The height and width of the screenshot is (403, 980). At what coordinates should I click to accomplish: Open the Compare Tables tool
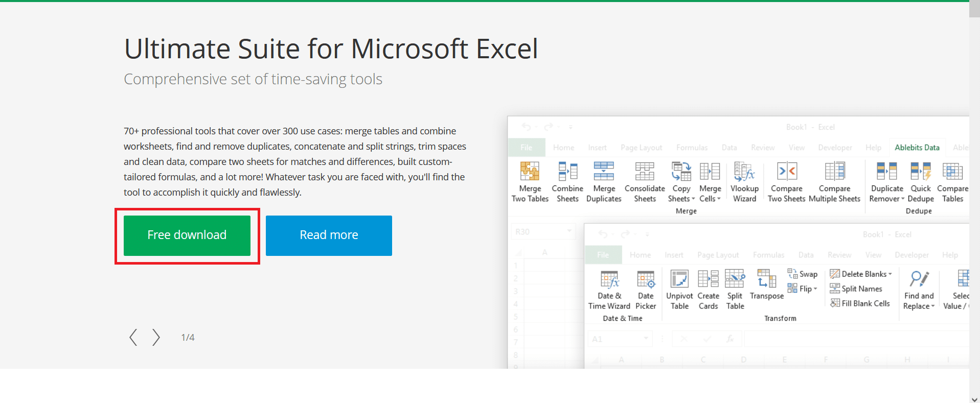(952, 182)
